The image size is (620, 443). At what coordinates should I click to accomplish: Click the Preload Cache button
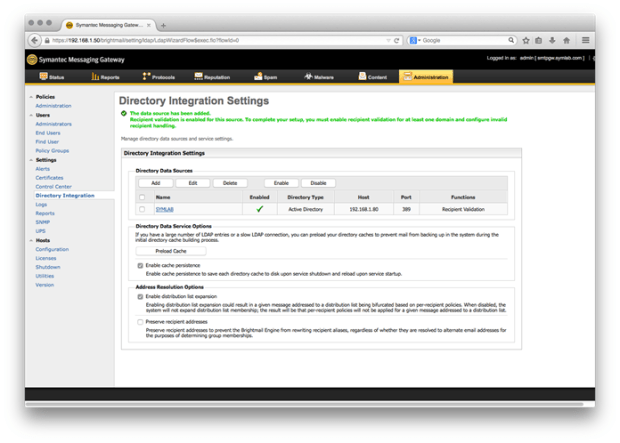click(x=170, y=251)
